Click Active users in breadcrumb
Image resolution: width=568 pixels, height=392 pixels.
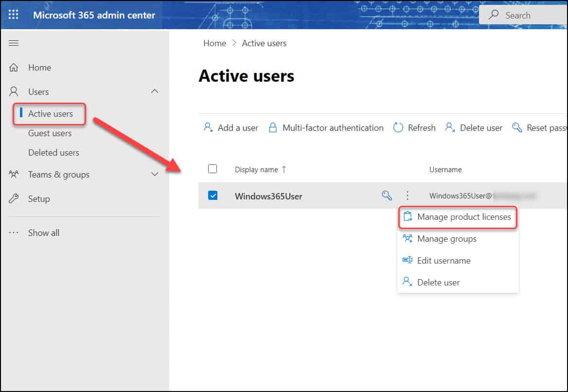(x=264, y=43)
